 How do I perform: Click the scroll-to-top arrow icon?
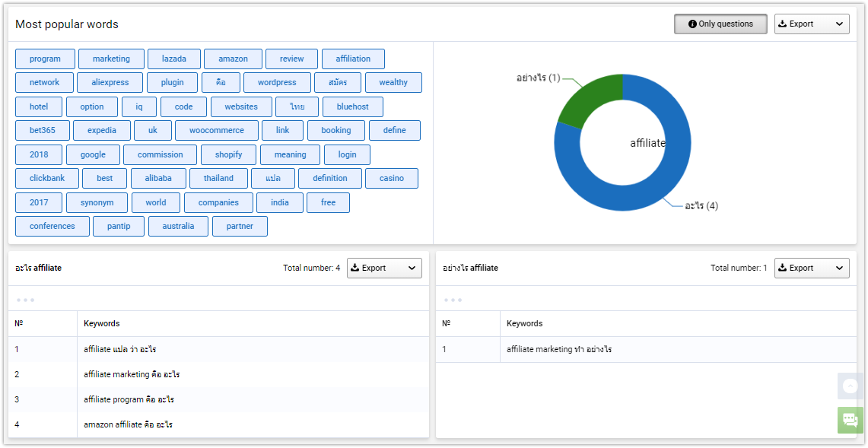coord(851,386)
